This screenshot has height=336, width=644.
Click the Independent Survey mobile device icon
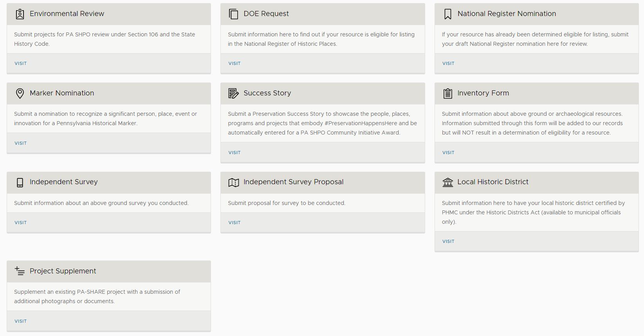coord(20,182)
